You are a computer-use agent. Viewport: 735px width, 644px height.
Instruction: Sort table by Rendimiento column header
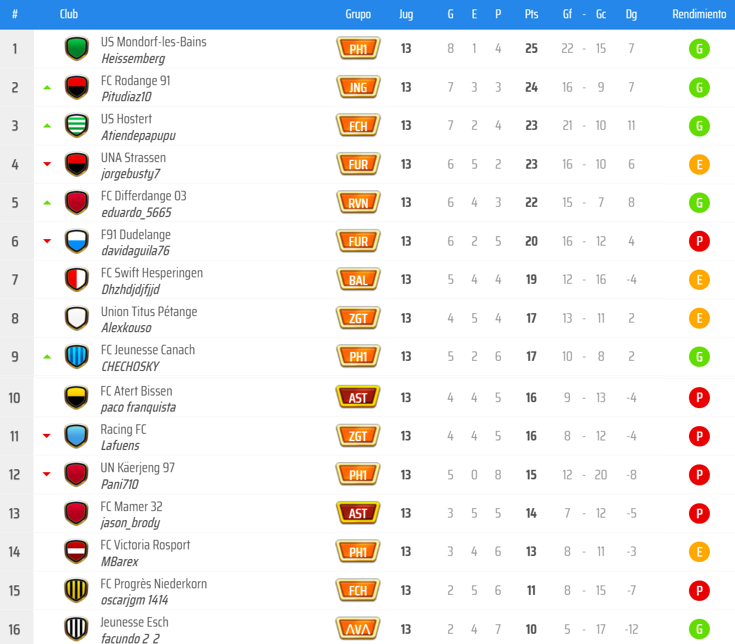(699, 15)
